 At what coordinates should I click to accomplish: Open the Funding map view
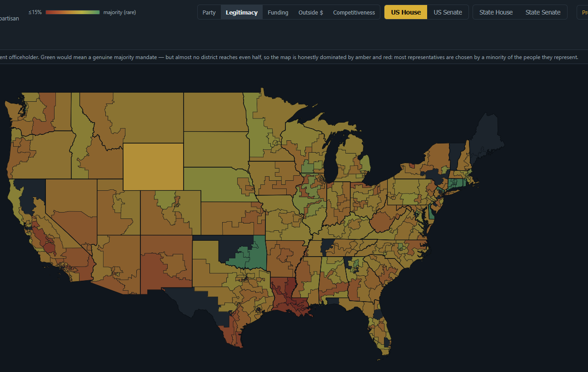pos(278,12)
